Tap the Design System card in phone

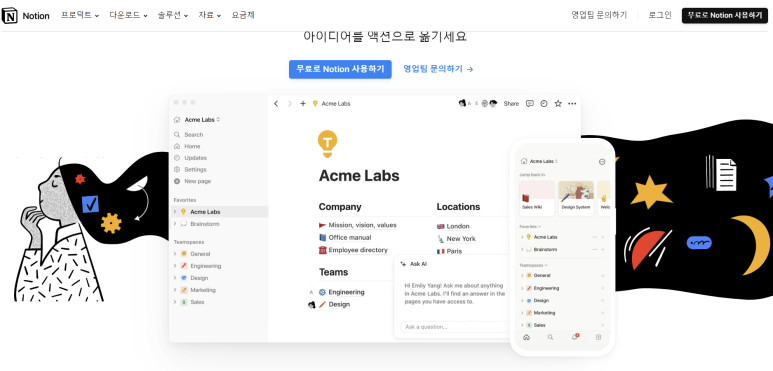tap(576, 199)
